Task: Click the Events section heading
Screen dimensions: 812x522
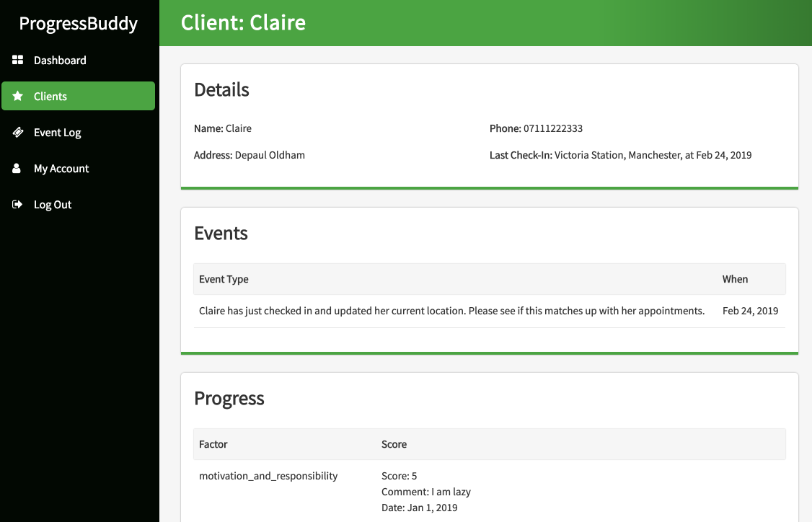Action: 221,233
